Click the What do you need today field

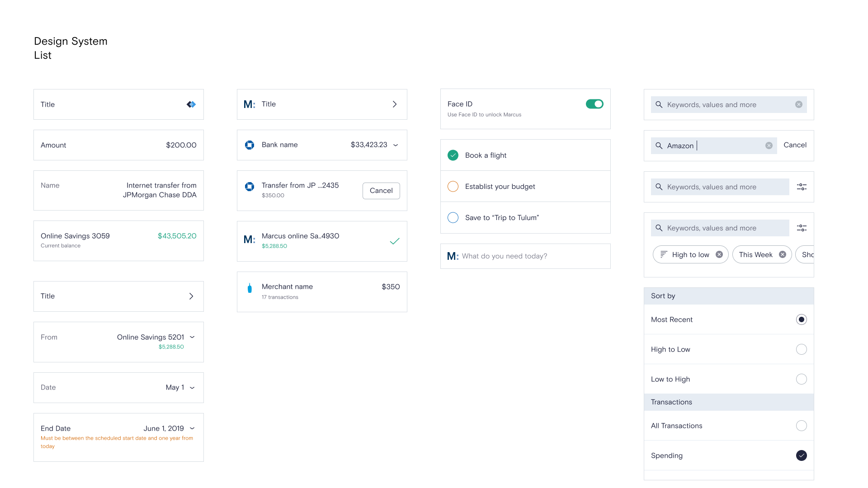pyautogui.click(x=525, y=256)
